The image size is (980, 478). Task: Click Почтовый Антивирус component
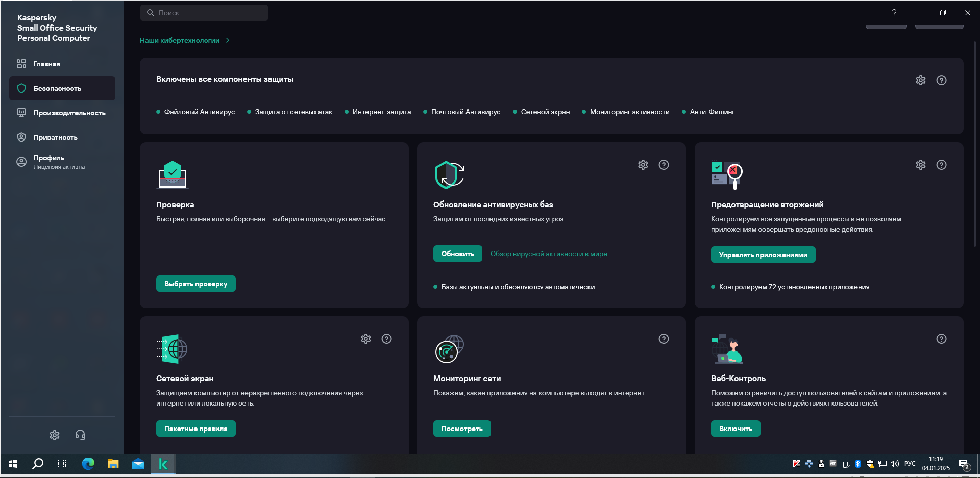click(x=462, y=112)
